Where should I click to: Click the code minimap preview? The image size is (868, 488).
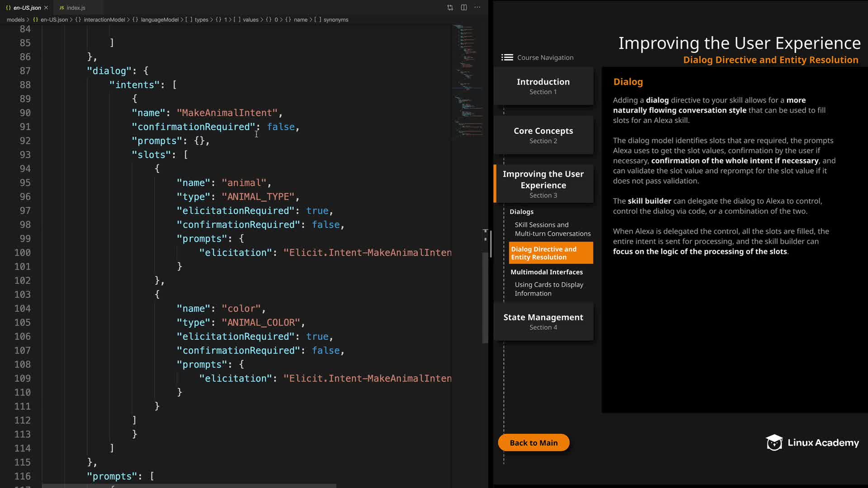(x=467, y=81)
